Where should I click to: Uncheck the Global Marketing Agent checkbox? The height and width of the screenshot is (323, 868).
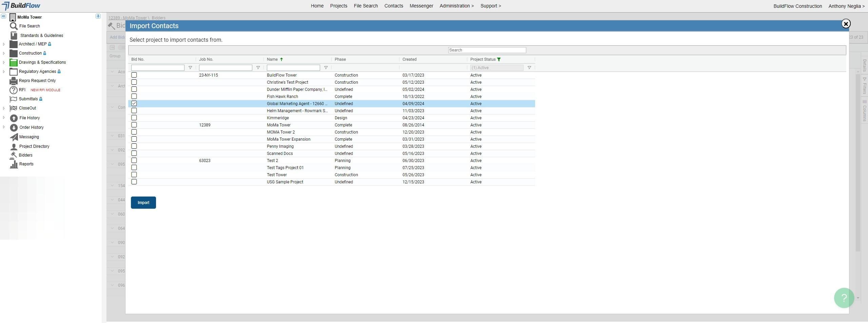[134, 104]
